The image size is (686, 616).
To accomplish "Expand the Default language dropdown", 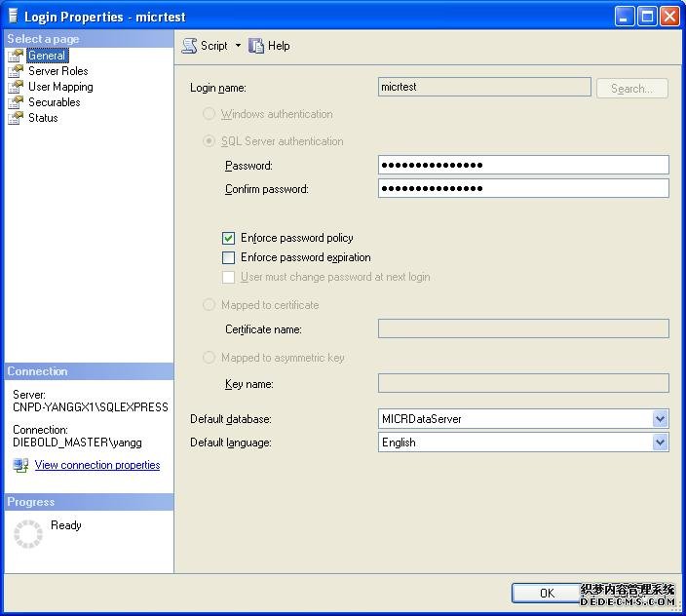I will coord(660,443).
